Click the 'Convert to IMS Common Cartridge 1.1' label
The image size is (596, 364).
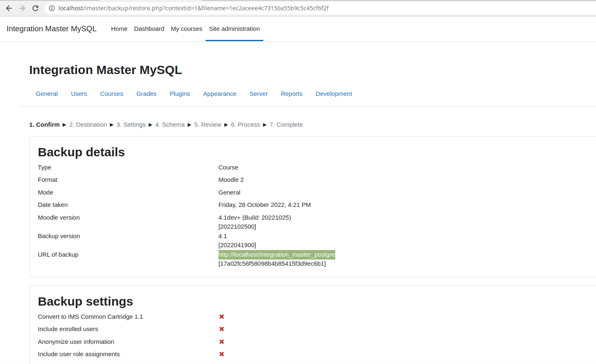point(90,317)
